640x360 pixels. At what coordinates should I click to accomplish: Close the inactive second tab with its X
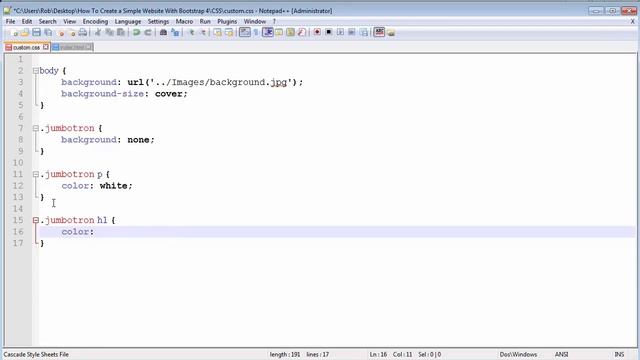point(89,47)
